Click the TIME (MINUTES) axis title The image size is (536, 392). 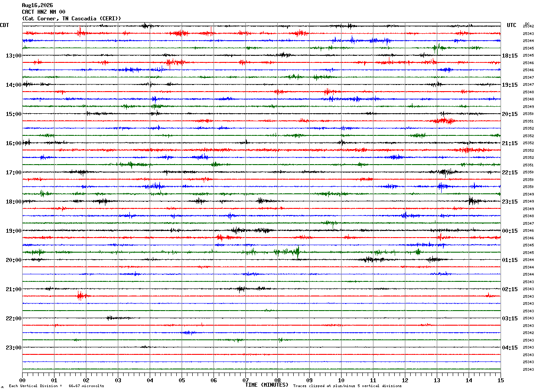(x=267, y=385)
